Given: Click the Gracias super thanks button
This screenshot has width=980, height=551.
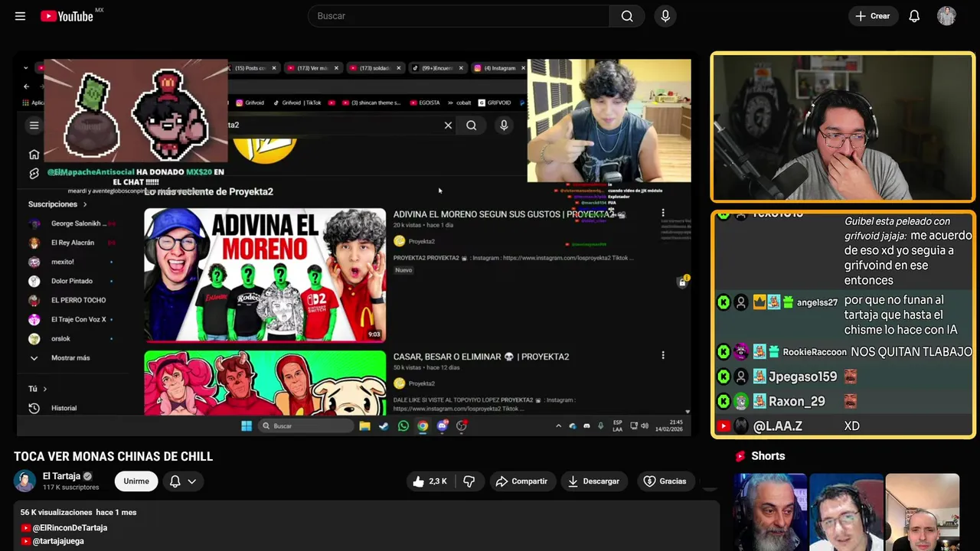Looking at the screenshot, I should pyautogui.click(x=665, y=481).
